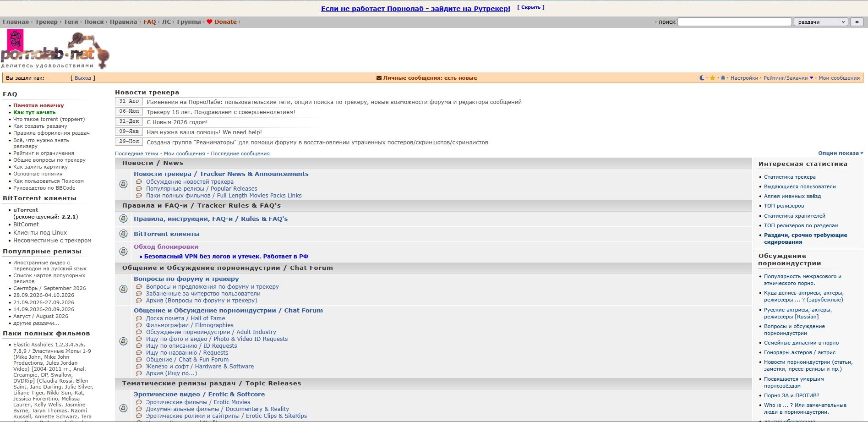Open Главная in the top menu

[x=16, y=22]
